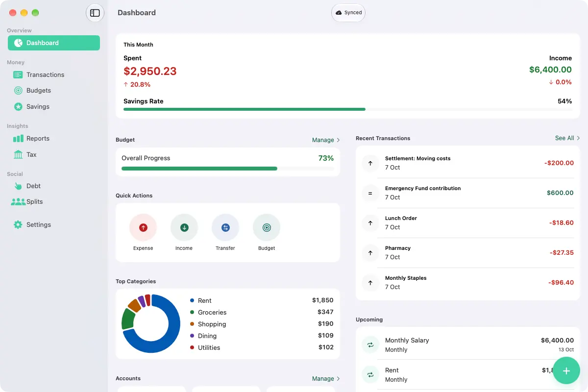Click the Synced cloud status button
This screenshot has width=588, height=392.
coord(348,13)
